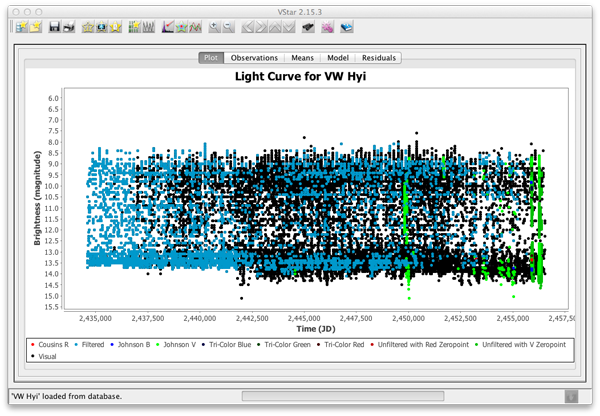Click the Zoom Out magnifier icon

pos(227,27)
